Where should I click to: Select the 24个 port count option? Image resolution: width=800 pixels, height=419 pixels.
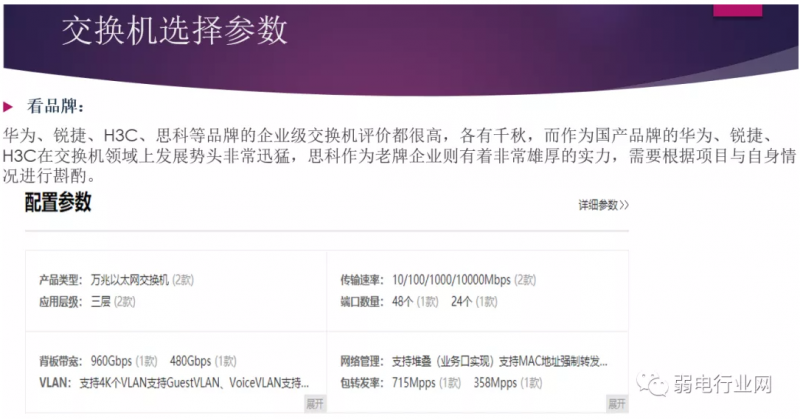click(463, 299)
